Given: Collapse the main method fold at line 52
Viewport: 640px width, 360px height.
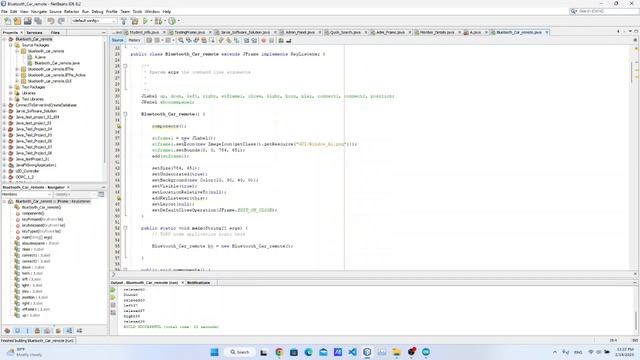Looking at the screenshot, I should click(125, 228).
